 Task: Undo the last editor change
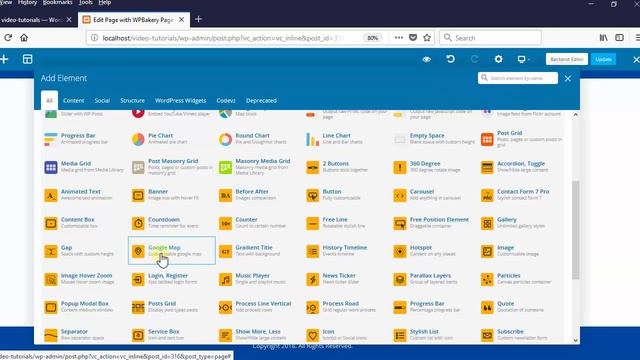click(x=451, y=59)
